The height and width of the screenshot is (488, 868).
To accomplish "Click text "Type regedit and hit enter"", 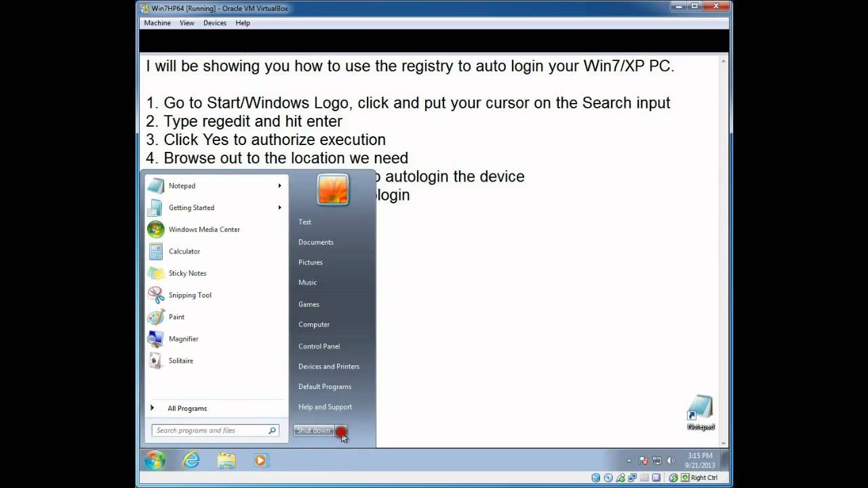I will click(253, 121).
